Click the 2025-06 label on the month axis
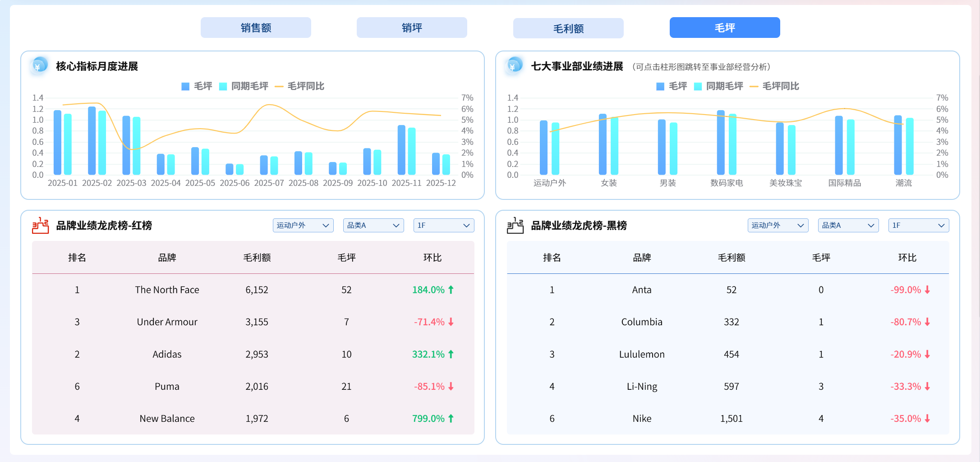This screenshot has height=462, width=980. tap(235, 183)
